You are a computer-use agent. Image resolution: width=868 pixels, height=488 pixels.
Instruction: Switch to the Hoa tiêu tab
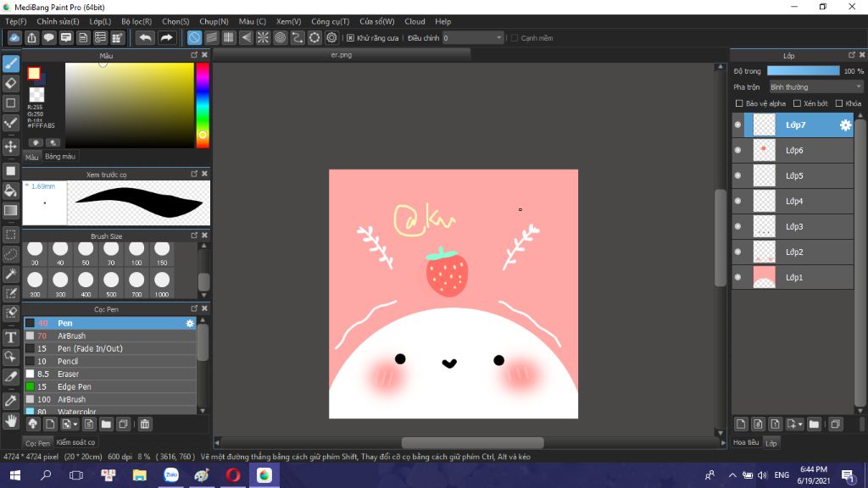746,442
